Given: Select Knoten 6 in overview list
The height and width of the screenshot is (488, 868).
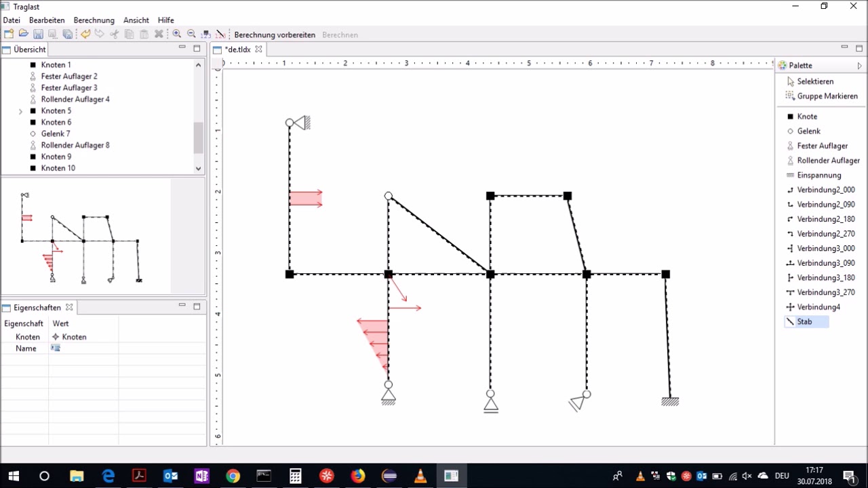Looking at the screenshot, I should [56, 123].
